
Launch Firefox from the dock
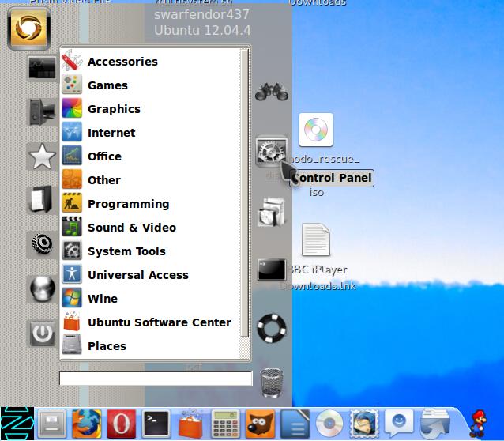[87, 423]
